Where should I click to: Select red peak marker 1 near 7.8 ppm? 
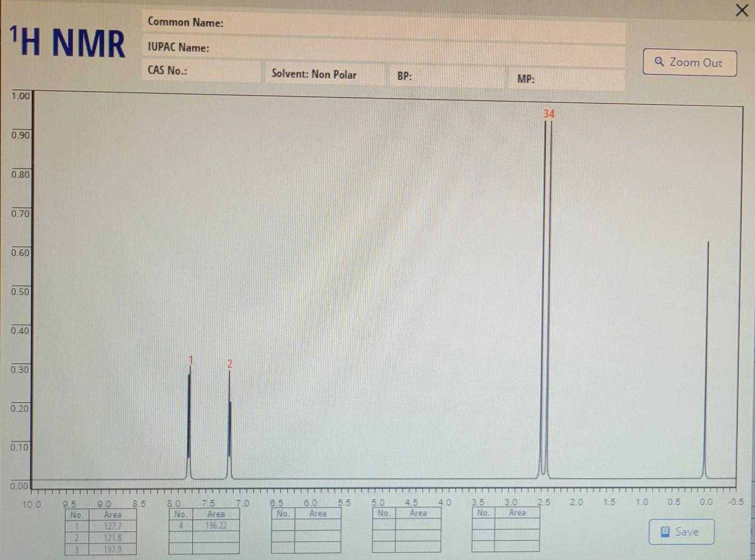190,359
